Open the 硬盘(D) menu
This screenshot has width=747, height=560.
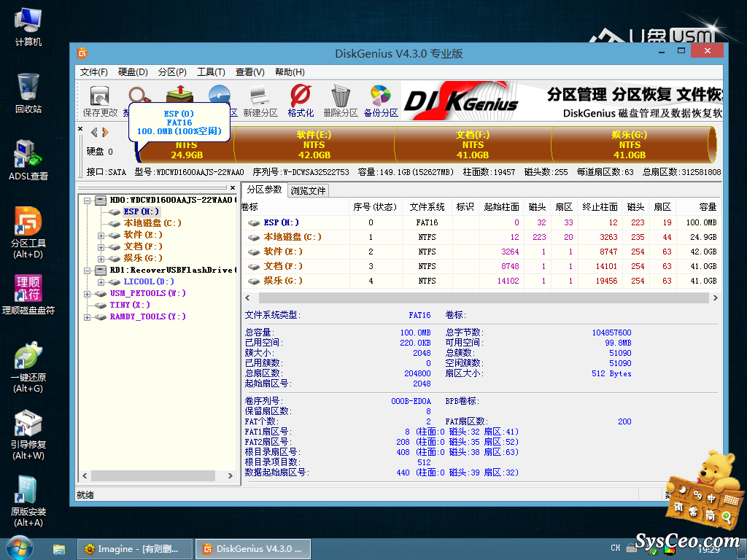(x=133, y=72)
